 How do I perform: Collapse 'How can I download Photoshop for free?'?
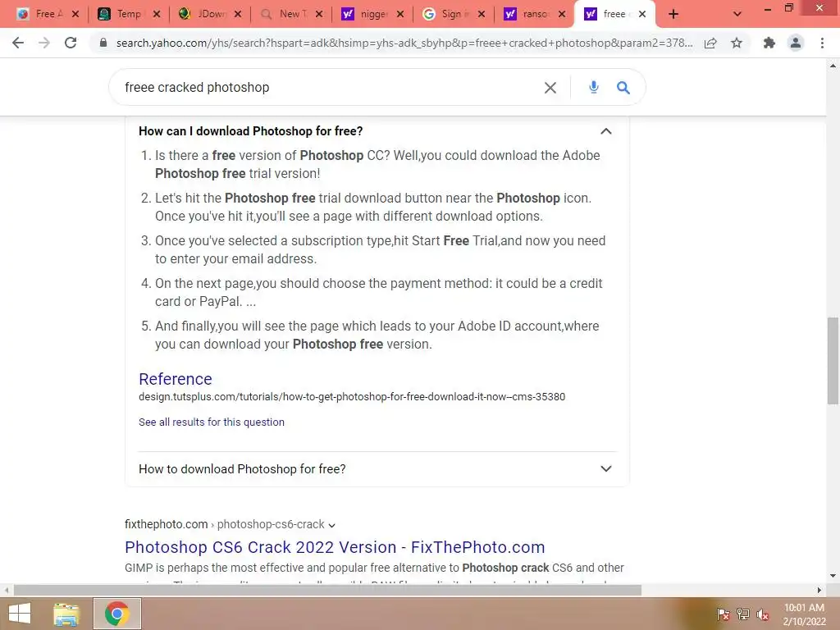[x=606, y=131]
